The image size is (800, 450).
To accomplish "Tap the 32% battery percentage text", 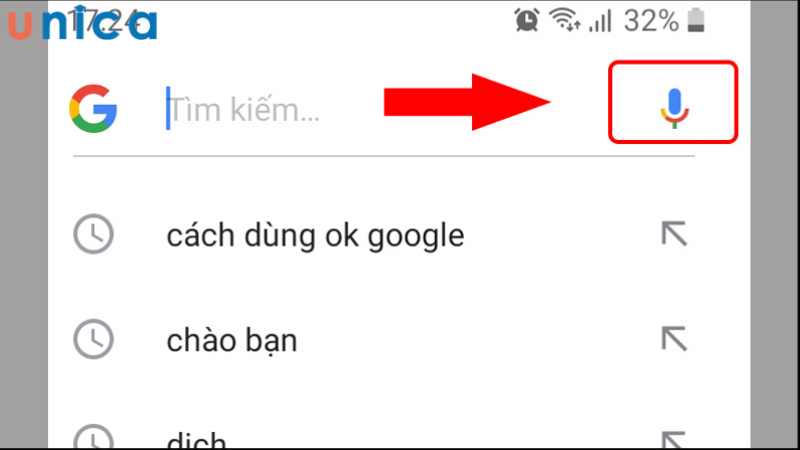I will pos(652,21).
